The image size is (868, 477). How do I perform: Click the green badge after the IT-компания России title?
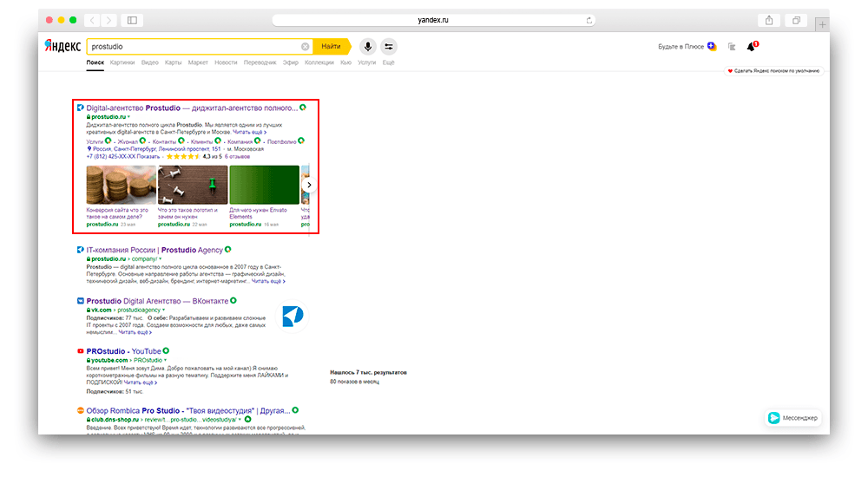click(x=228, y=250)
